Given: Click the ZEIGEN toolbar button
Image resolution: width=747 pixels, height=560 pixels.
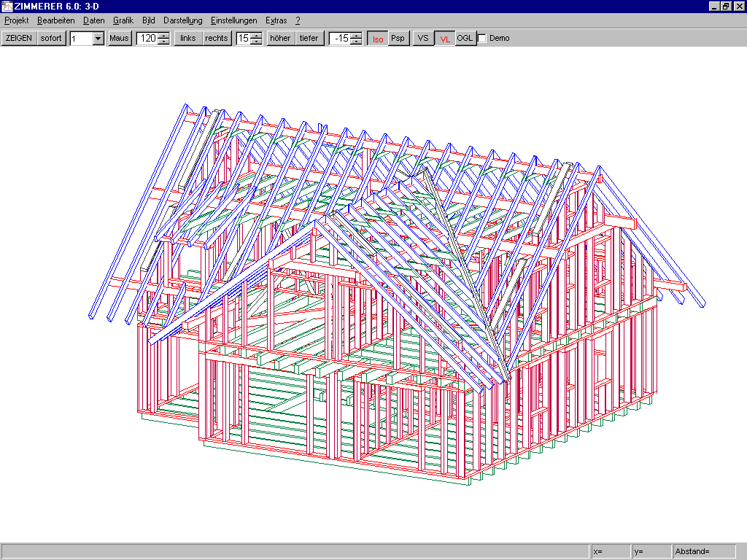Looking at the screenshot, I should pos(19,38).
